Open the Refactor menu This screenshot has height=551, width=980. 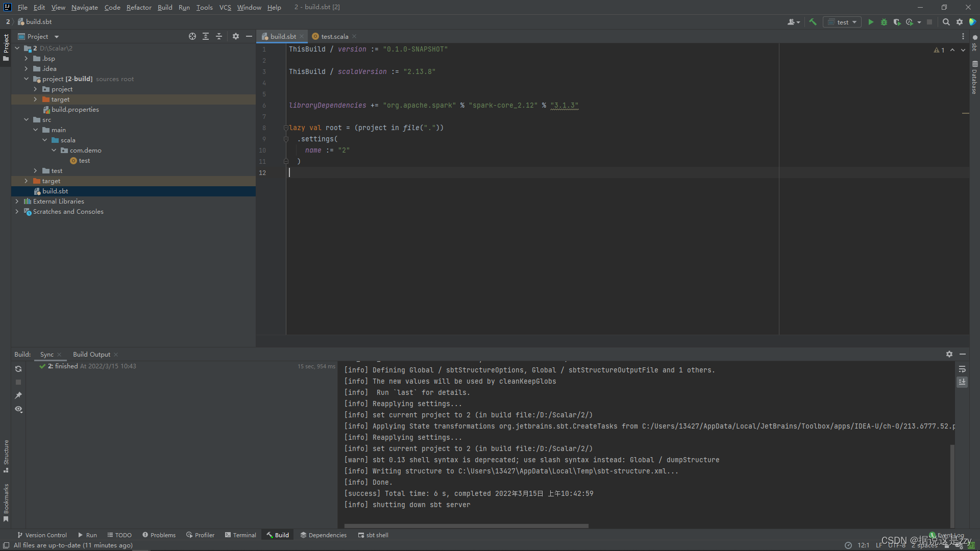(x=138, y=7)
